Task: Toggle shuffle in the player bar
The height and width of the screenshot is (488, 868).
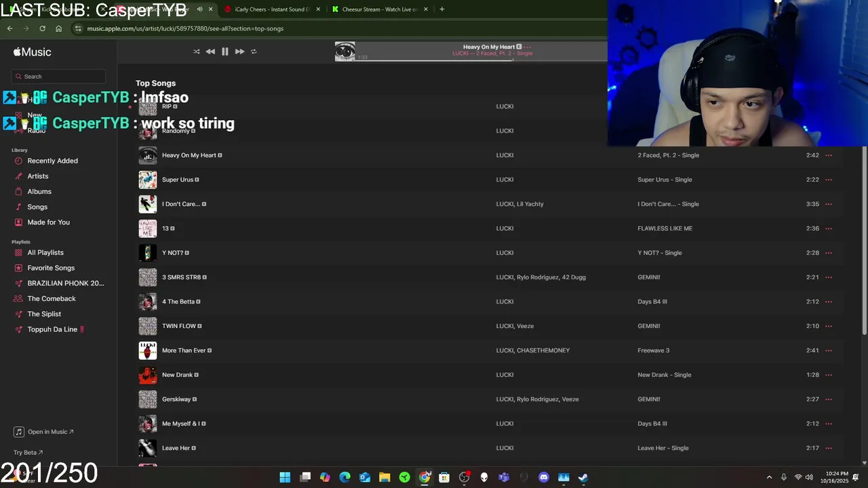Action: [197, 52]
